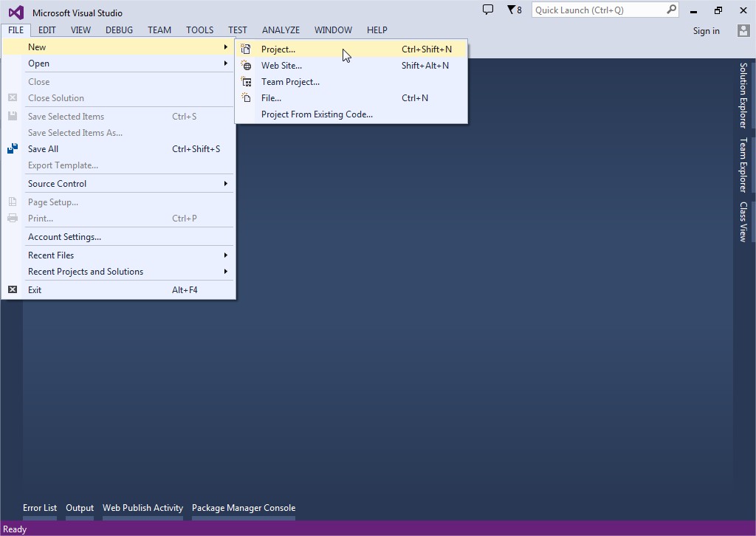756x536 pixels.
Task: Open Account Settings... menu entry
Action: click(119, 237)
